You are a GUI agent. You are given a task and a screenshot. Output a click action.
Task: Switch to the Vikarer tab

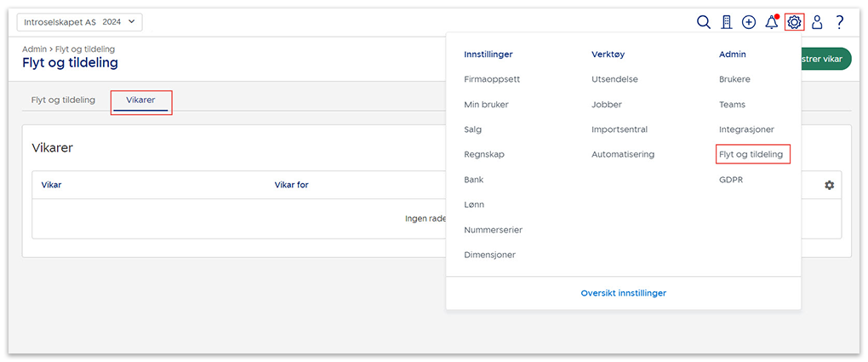point(140,101)
